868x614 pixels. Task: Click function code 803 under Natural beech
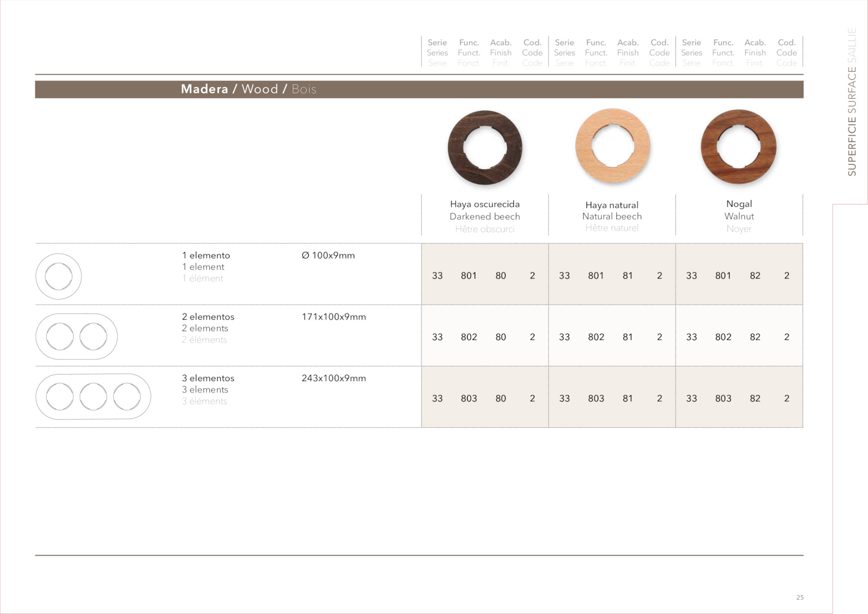tap(596, 398)
